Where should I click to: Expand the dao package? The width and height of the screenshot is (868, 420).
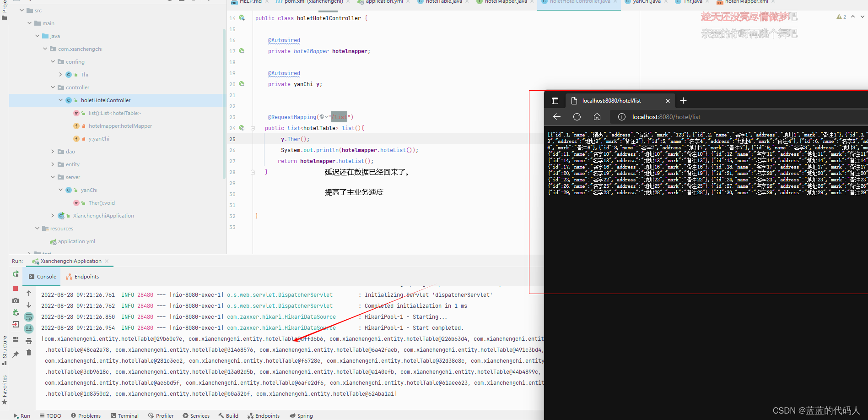pos(53,151)
